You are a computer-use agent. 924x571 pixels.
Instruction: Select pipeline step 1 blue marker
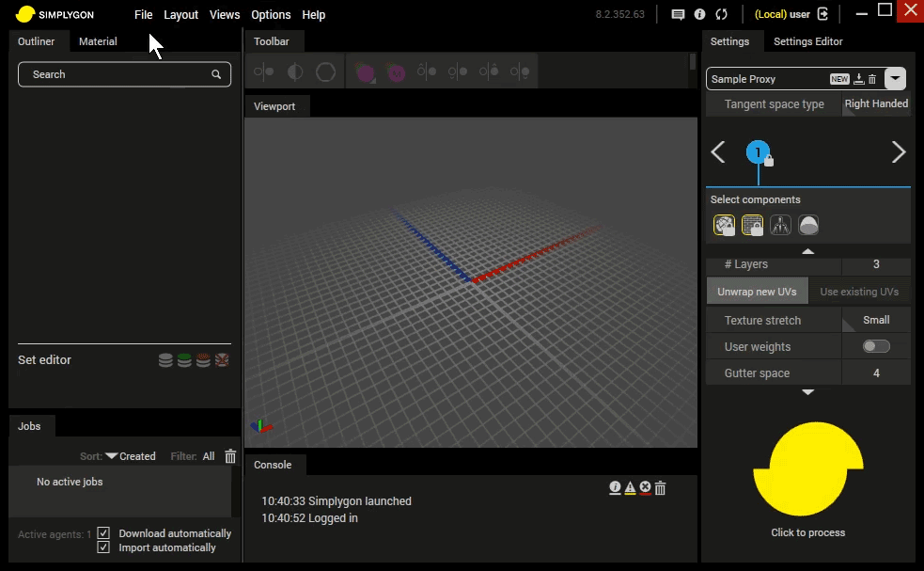click(x=758, y=152)
